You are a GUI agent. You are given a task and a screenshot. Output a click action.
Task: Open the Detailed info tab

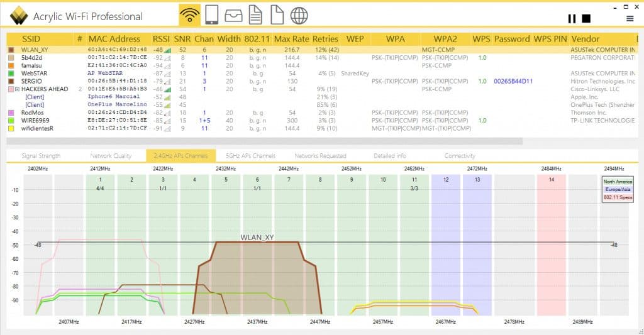click(390, 156)
